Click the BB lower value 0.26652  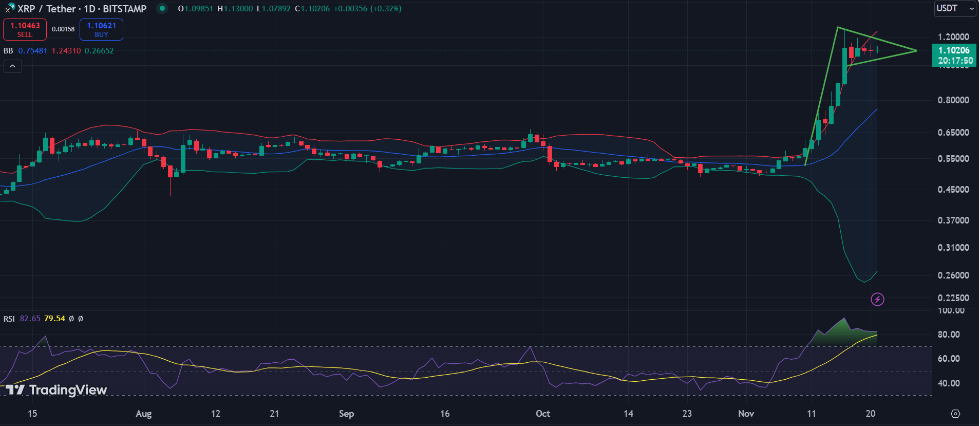[x=99, y=51]
